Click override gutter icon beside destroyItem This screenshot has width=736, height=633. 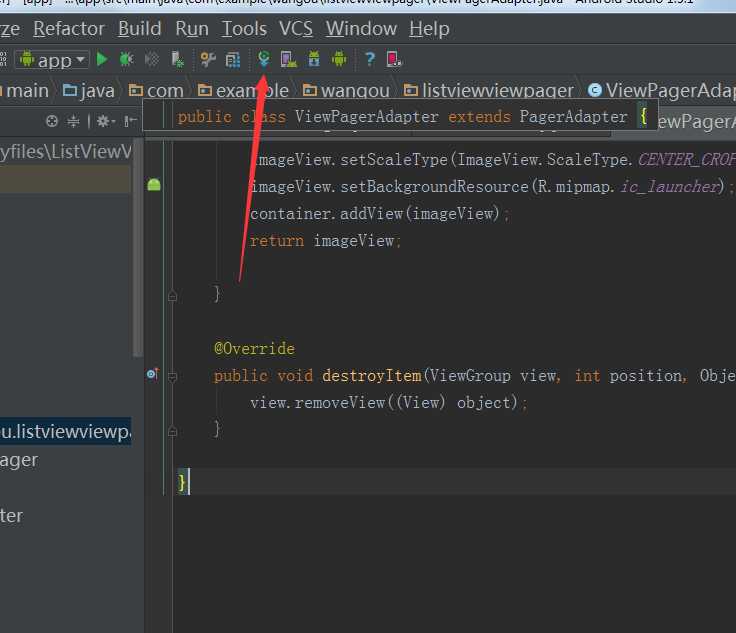[x=153, y=374]
